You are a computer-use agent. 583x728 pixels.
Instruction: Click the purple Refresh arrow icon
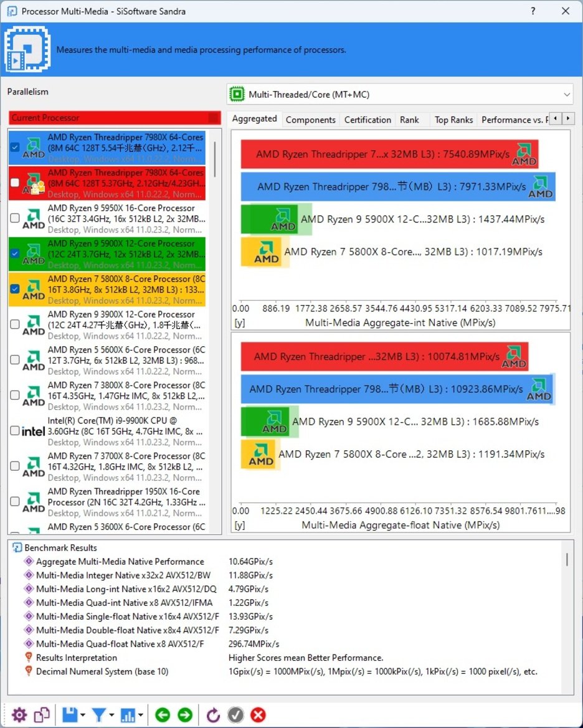pos(213,714)
